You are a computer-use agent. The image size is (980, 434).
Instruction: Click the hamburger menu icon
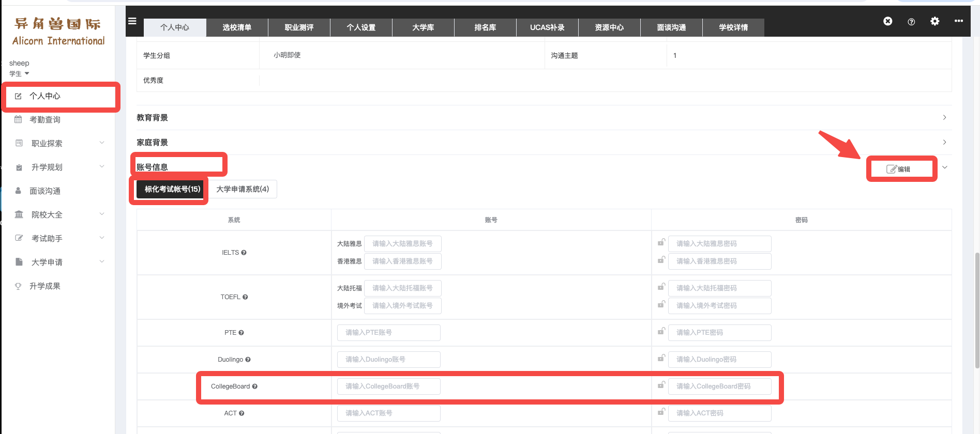point(132,21)
